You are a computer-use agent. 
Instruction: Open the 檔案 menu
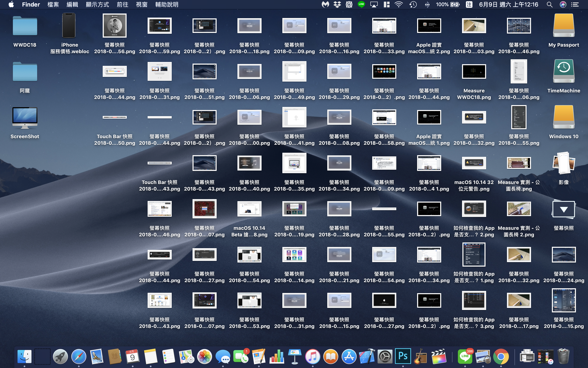point(53,4)
